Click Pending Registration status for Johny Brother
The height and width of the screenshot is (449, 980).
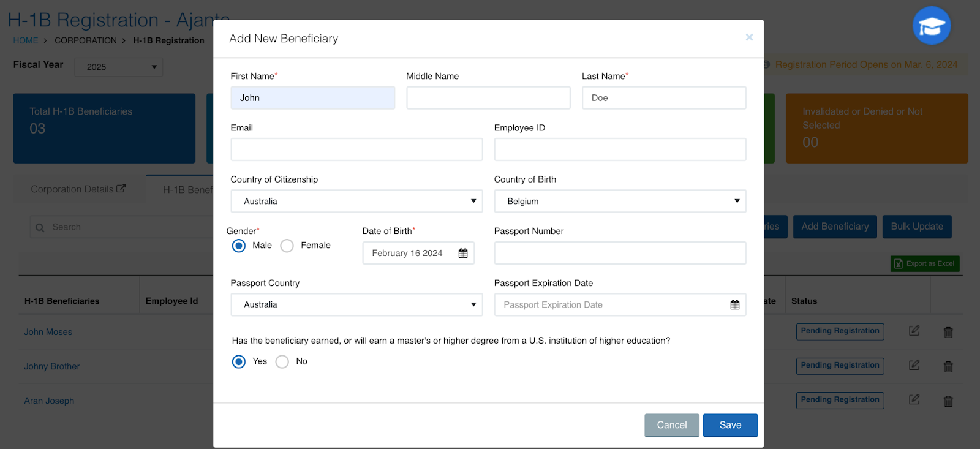(x=840, y=366)
